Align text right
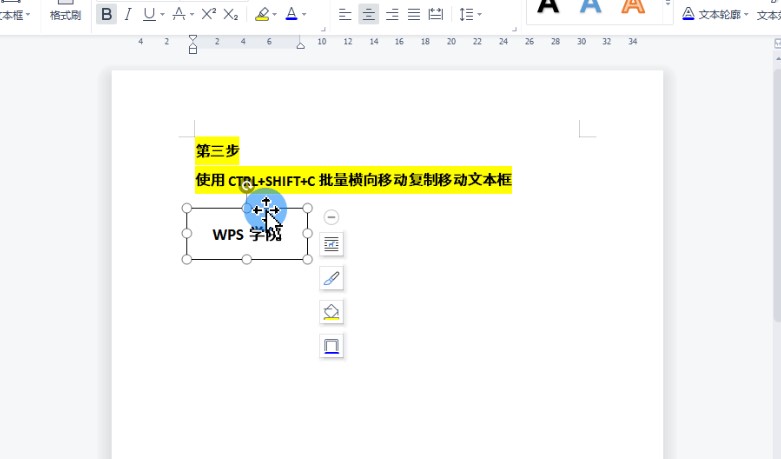The height and width of the screenshot is (459, 781). click(x=391, y=14)
